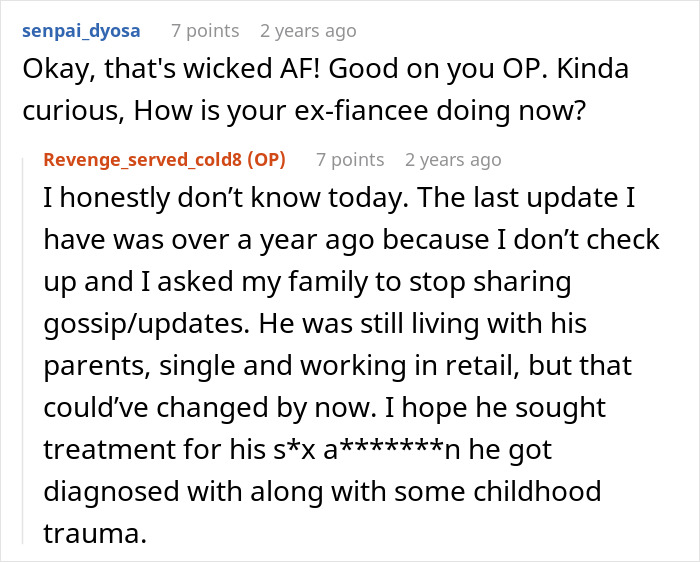Click the censored word 'a*******n'
Image resolution: width=700 pixels, height=562 pixels.
(392, 449)
